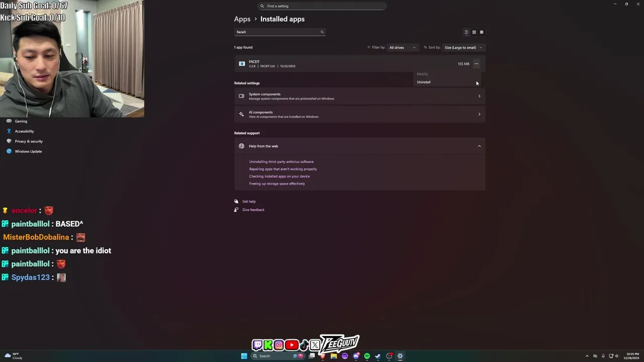644x362 pixels.
Task: Switch to list view layout
Action: (466, 32)
